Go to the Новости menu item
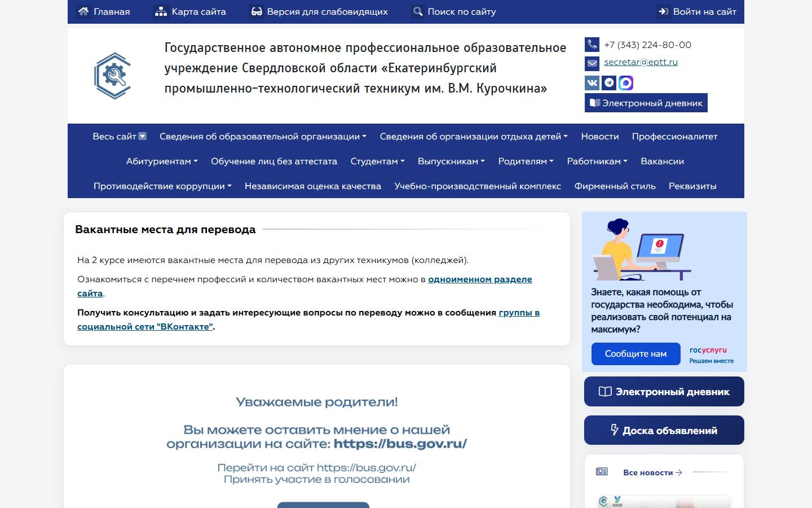The width and height of the screenshot is (812, 508). [600, 137]
